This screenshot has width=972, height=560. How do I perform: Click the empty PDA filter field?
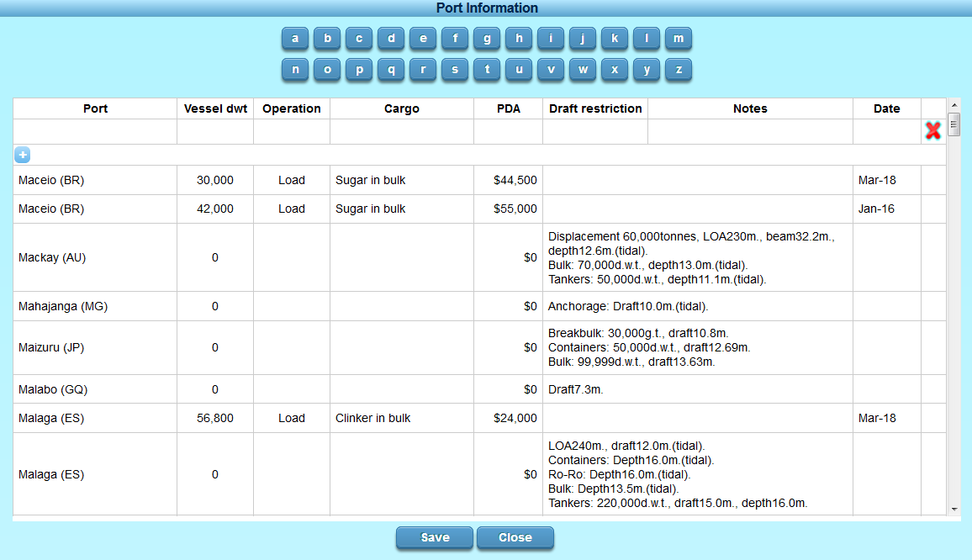click(x=509, y=131)
